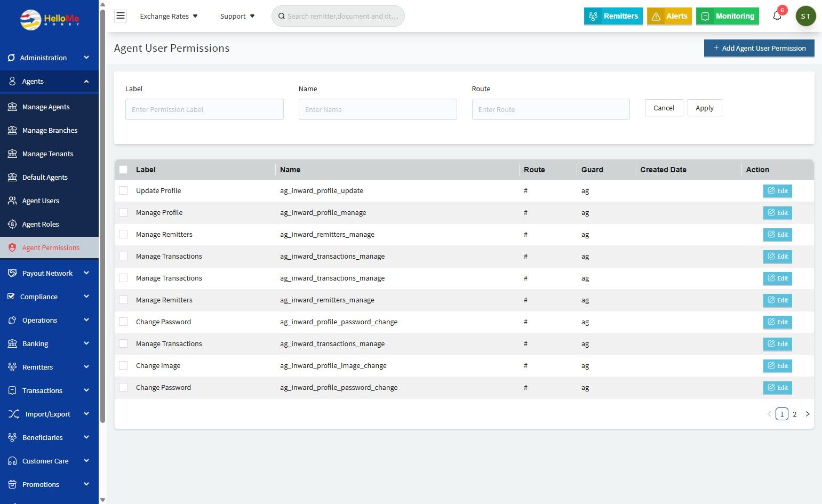This screenshot has width=822, height=504.
Task: Click the Customer Care headset icon
Action: tap(12, 461)
